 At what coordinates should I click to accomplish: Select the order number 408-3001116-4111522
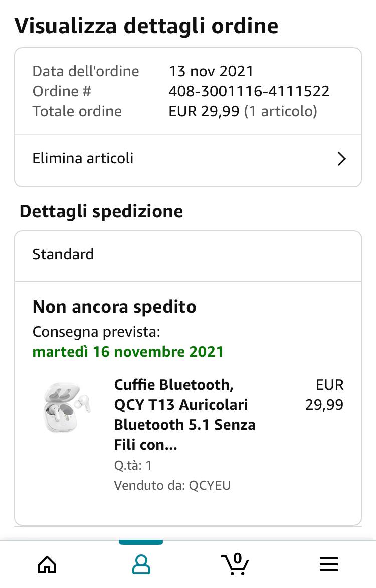pos(249,91)
